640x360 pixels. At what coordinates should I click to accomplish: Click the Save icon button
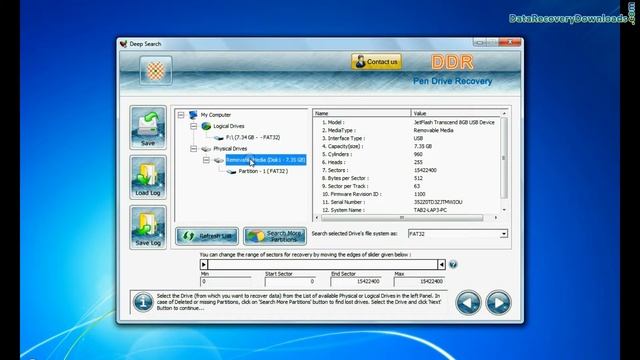[x=148, y=127]
